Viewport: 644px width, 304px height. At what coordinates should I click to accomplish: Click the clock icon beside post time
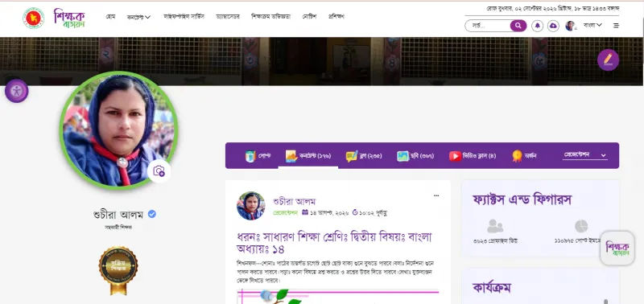pos(355,212)
